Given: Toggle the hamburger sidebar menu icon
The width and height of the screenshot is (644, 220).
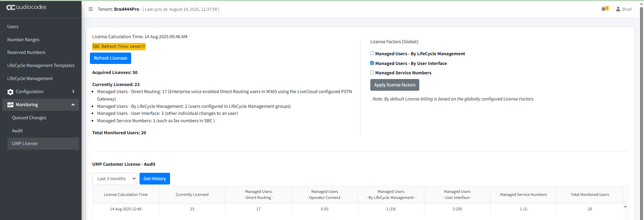Looking at the screenshot, I should click(91, 9).
